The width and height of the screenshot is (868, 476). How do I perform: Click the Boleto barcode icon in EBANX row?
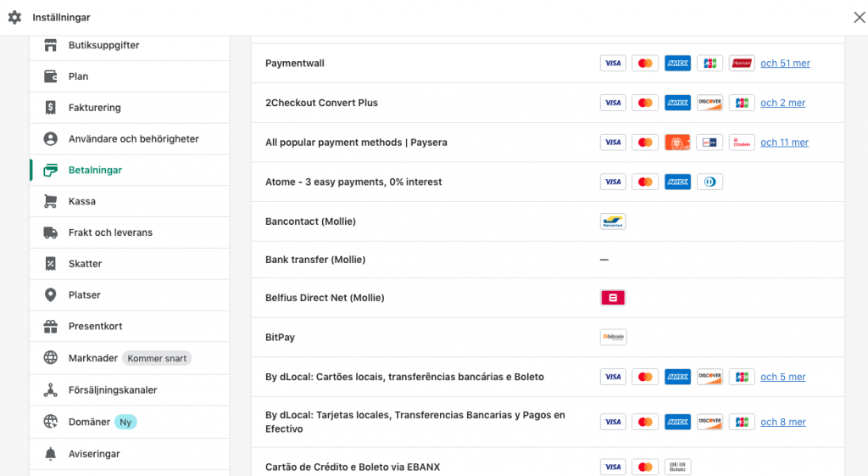[x=677, y=468]
